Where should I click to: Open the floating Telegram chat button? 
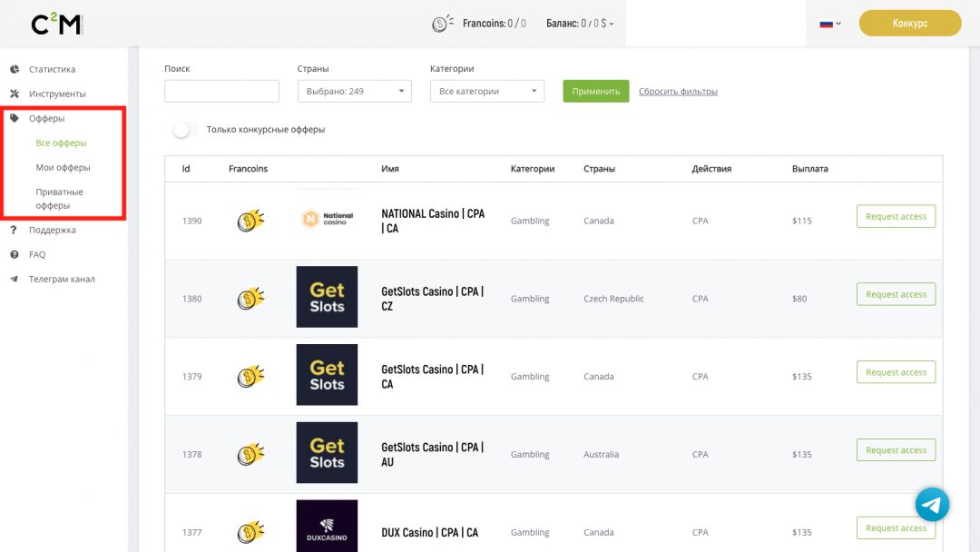(x=932, y=505)
